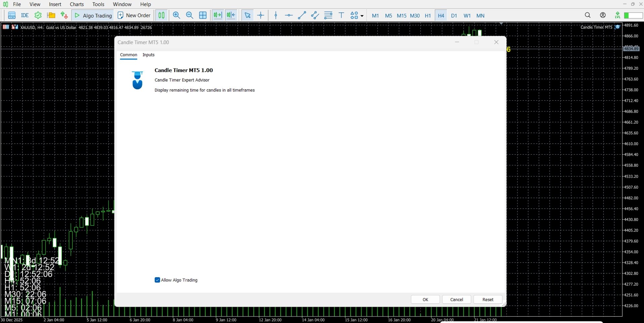Activate the crosshair tool
The height and width of the screenshot is (323, 644).
261,15
